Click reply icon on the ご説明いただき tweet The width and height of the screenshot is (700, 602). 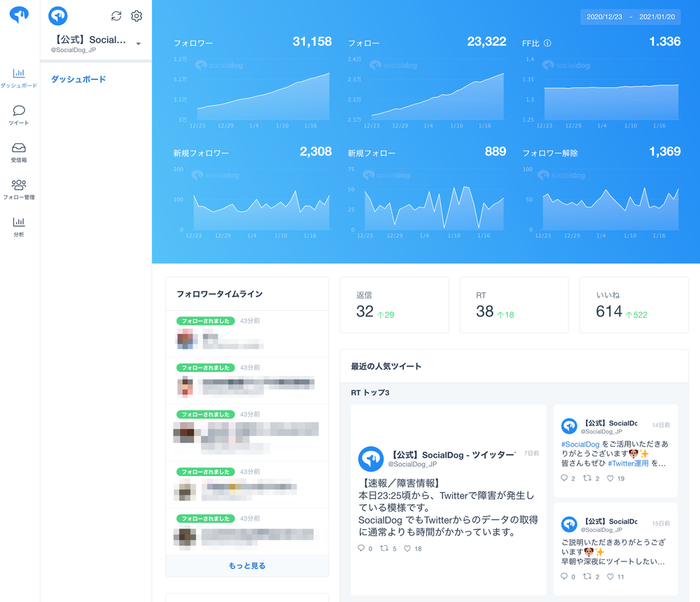click(564, 577)
